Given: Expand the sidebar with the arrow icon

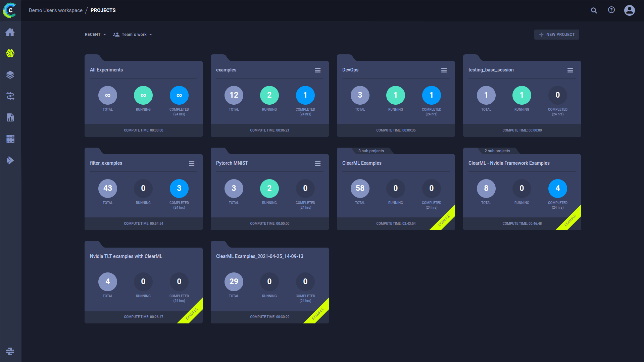Looking at the screenshot, I should (10, 160).
